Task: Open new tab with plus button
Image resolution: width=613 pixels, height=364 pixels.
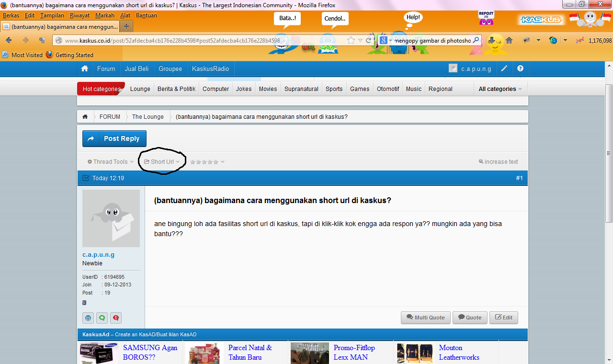Action: click(x=126, y=26)
